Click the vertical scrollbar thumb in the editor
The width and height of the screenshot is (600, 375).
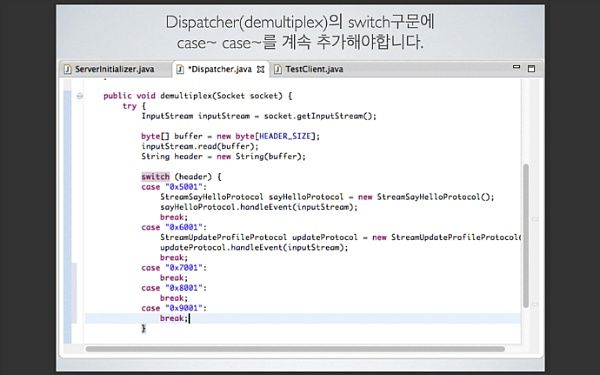(526, 235)
